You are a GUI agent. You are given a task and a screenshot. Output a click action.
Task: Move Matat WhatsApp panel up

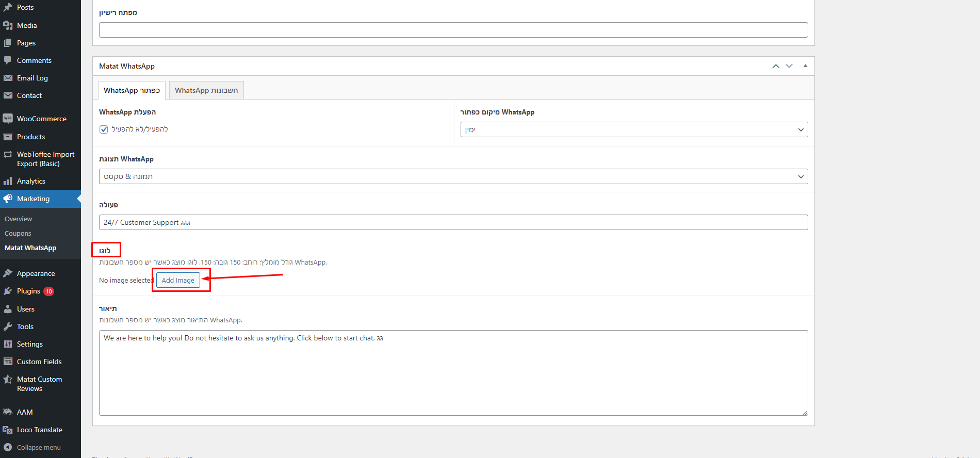[x=776, y=66]
